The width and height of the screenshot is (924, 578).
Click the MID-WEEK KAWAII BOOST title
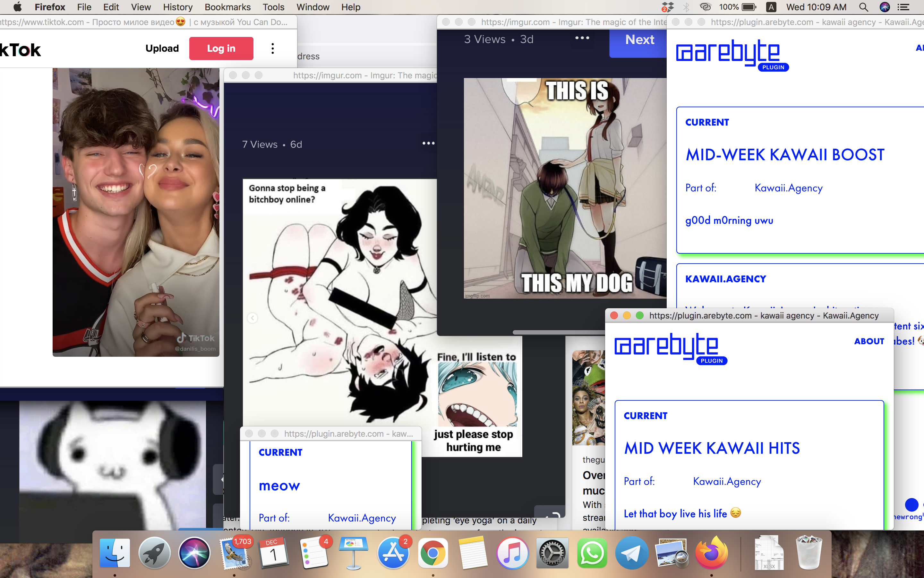[785, 155]
